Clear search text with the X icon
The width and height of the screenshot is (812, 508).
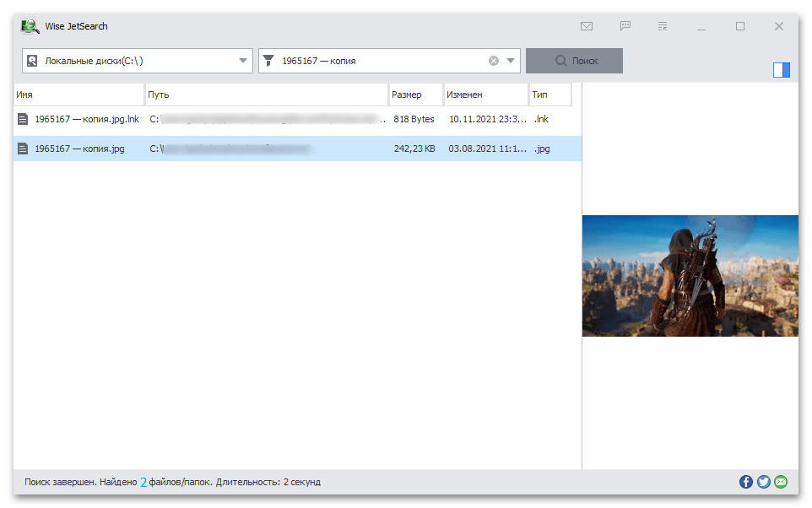pyautogui.click(x=494, y=61)
